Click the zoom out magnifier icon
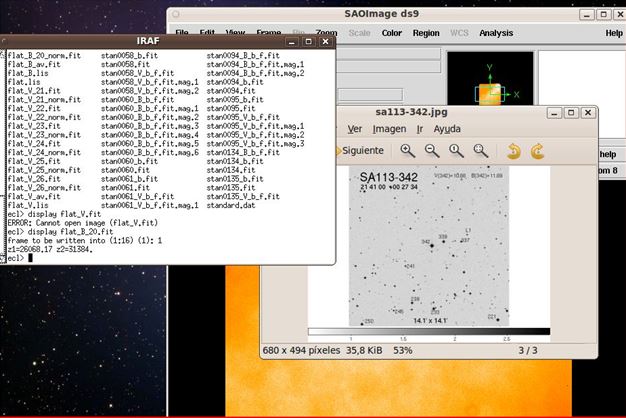 (x=432, y=151)
